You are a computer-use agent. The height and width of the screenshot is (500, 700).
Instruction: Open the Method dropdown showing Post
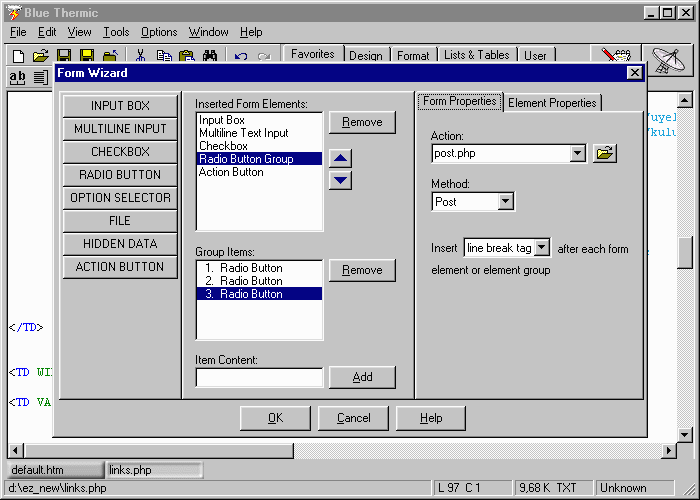pos(505,201)
